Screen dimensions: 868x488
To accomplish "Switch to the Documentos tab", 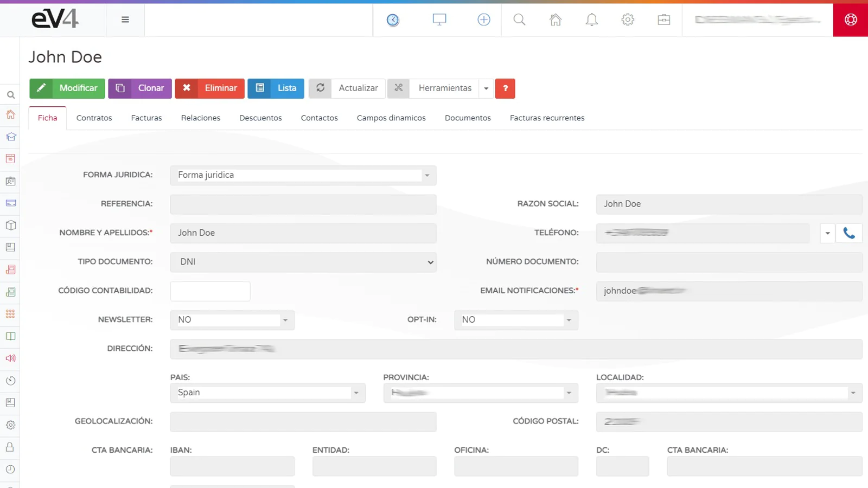I will 468,118.
